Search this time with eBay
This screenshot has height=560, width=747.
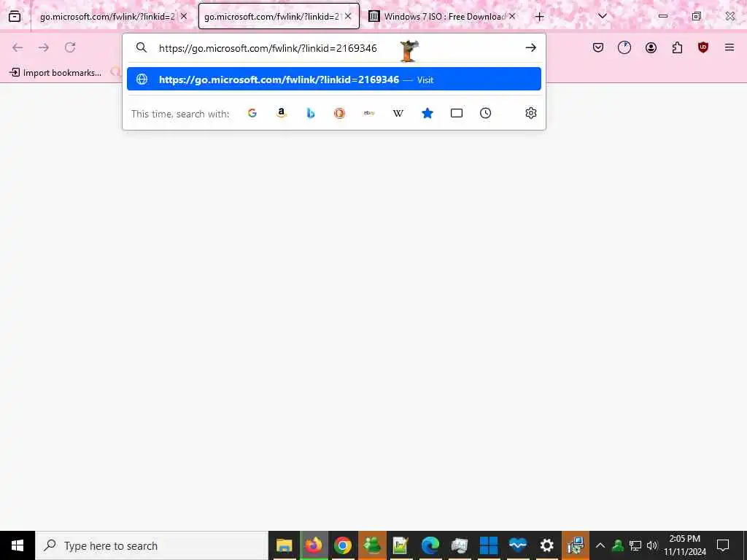tap(368, 113)
